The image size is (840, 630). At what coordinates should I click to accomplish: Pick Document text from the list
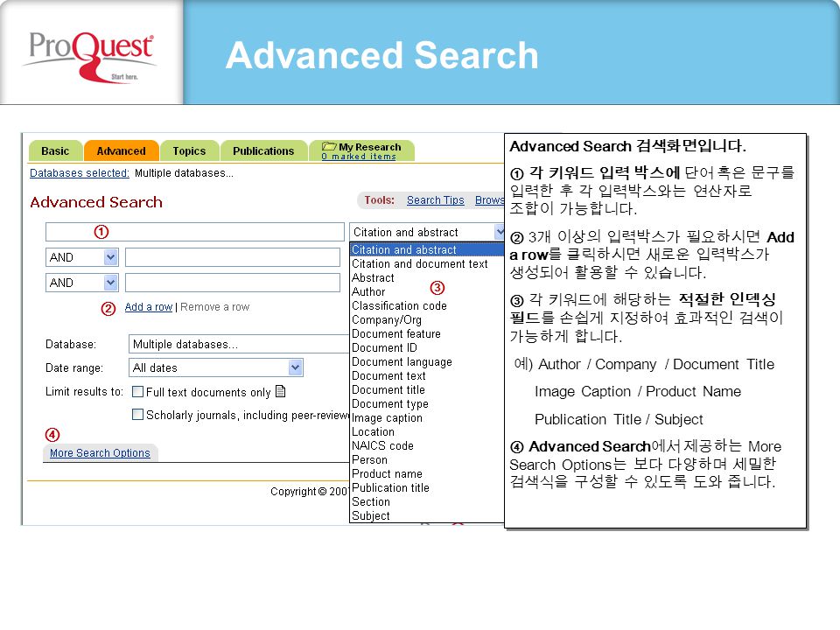(x=427, y=375)
